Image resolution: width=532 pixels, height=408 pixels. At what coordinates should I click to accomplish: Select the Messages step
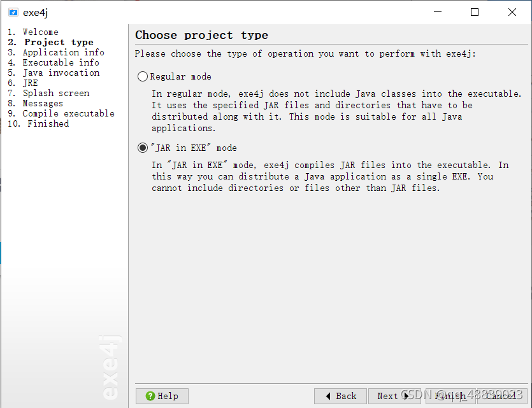click(43, 103)
